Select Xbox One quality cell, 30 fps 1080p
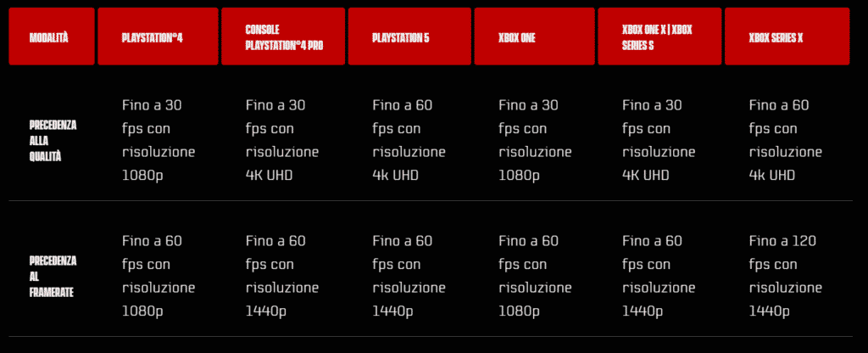 pyautogui.click(x=535, y=141)
